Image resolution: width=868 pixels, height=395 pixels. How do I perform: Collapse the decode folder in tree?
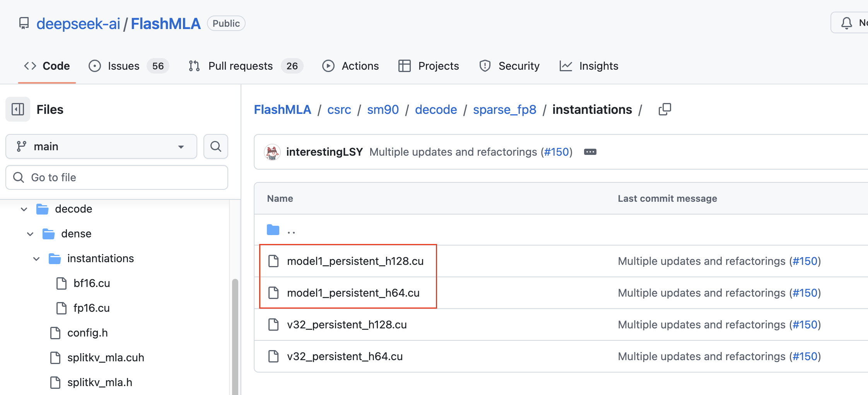click(24, 209)
